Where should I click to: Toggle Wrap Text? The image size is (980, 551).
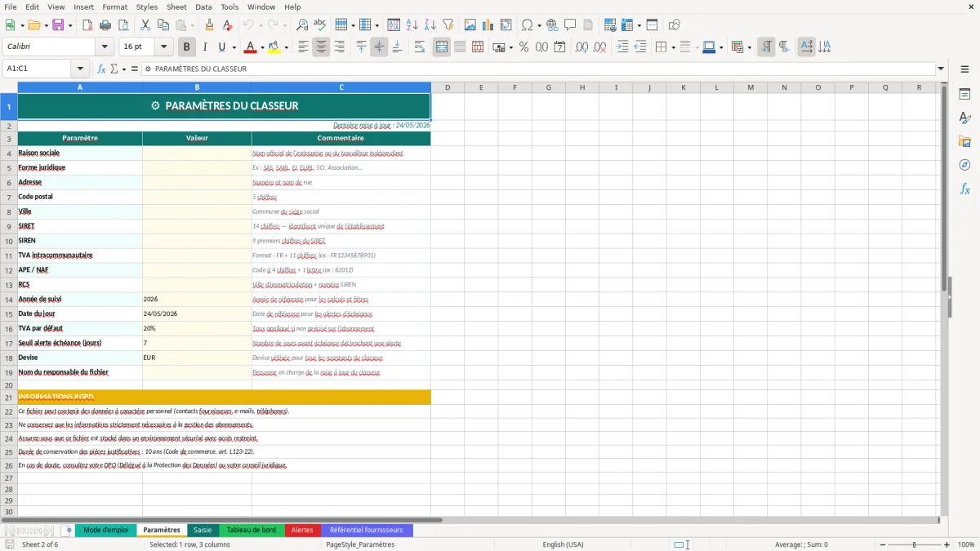tap(419, 47)
